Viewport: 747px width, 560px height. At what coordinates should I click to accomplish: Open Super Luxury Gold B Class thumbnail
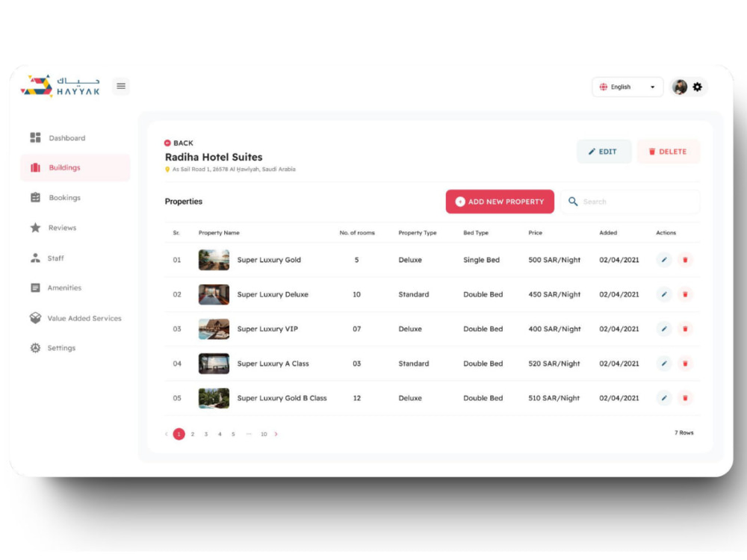(x=214, y=398)
